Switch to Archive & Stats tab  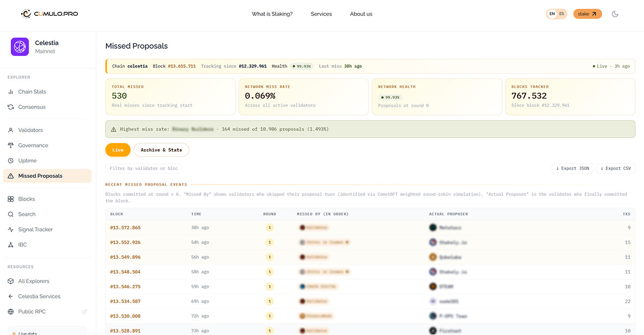tap(161, 150)
